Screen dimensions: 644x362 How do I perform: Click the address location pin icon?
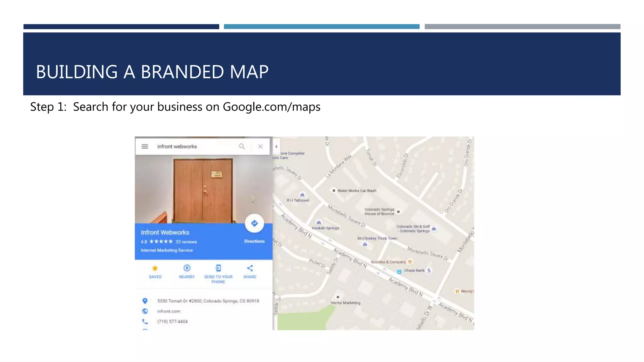point(145,301)
